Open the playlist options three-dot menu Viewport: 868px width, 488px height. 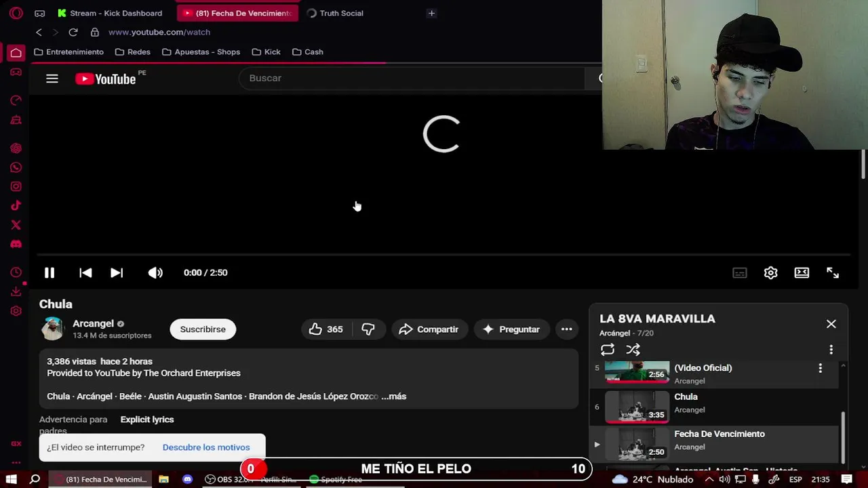coord(831,350)
